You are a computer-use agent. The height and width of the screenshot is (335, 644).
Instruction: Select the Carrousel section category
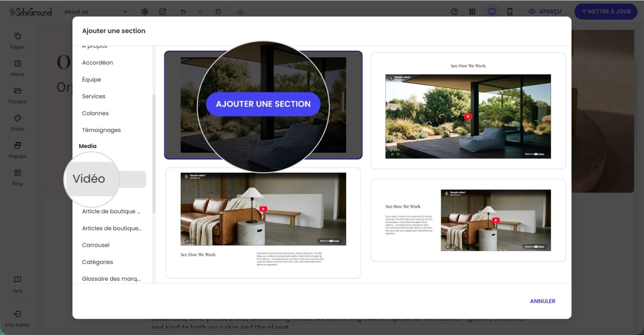click(96, 245)
